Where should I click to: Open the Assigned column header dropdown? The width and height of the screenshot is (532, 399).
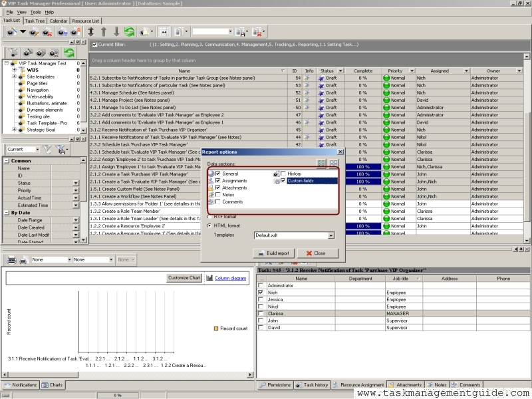[x=467, y=71]
